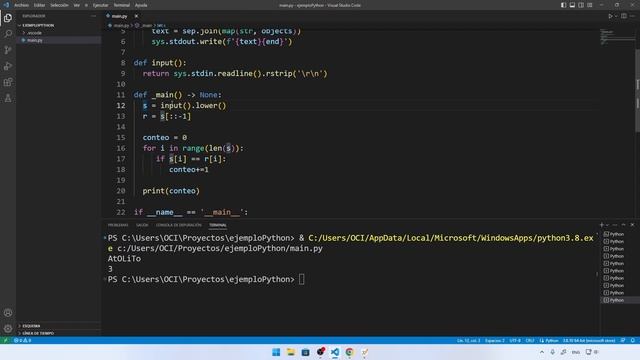Image resolution: width=640 pixels, height=360 pixels.
Task: Open remote window indicator in status bar
Action: [x=5, y=340]
